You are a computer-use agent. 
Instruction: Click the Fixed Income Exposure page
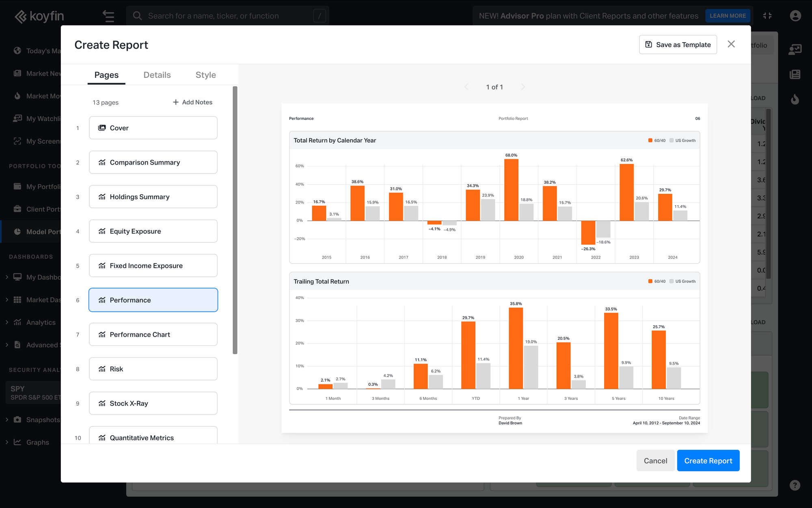click(x=153, y=265)
